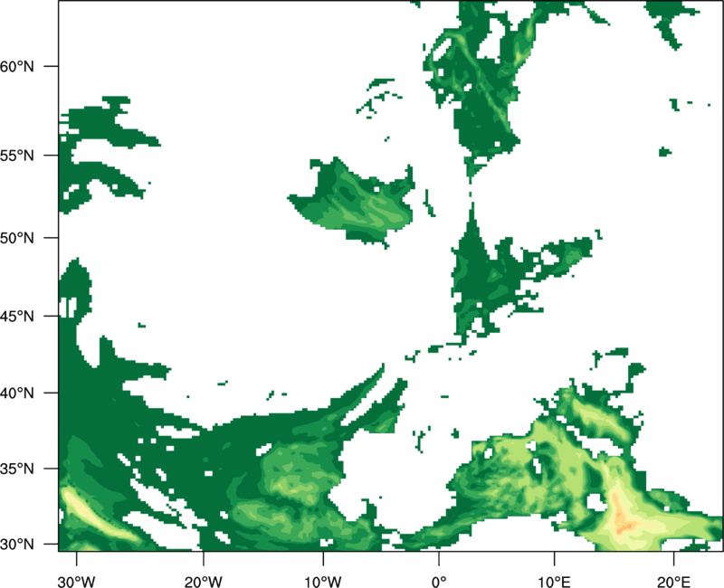Click the 10°E longitude label

pyautogui.click(x=554, y=582)
